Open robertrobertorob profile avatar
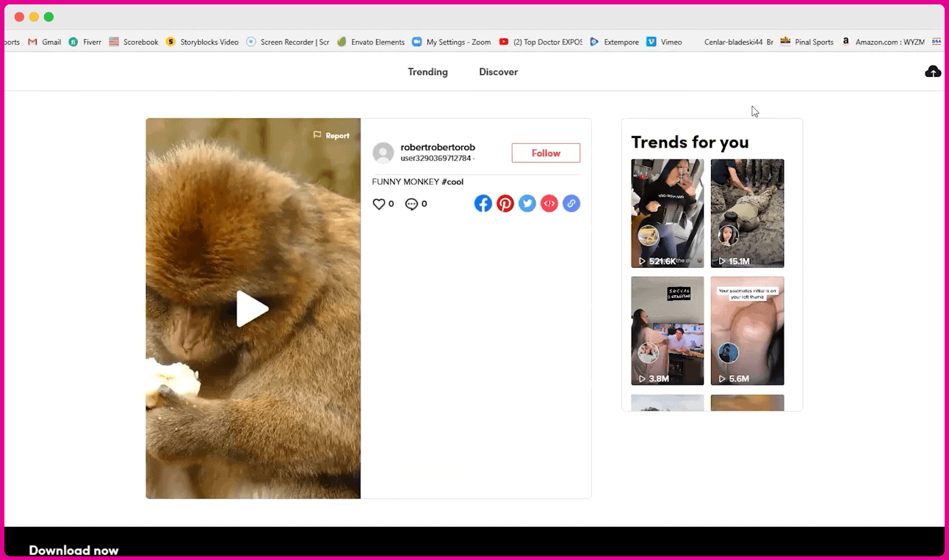This screenshot has width=949, height=560. tap(383, 153)
